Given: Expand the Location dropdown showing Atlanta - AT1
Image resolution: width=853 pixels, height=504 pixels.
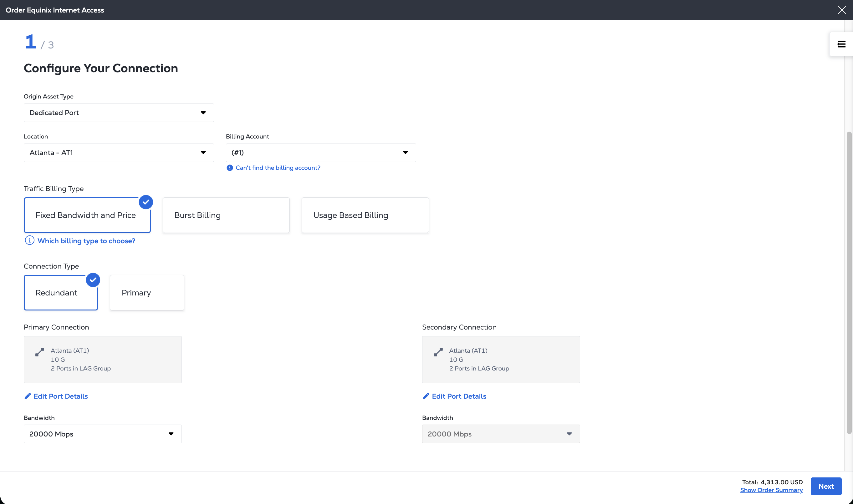Looking at the screenshot, I should pyautogui.click(x=119, y=153).
